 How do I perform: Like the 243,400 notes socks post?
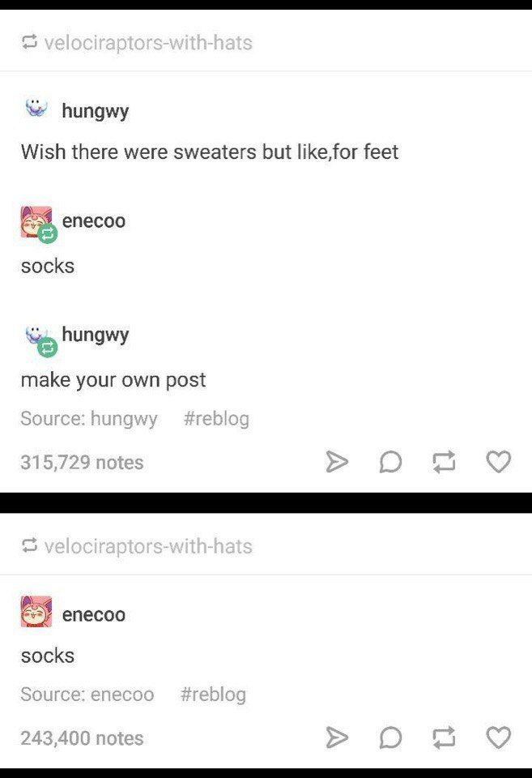point(498,737)
